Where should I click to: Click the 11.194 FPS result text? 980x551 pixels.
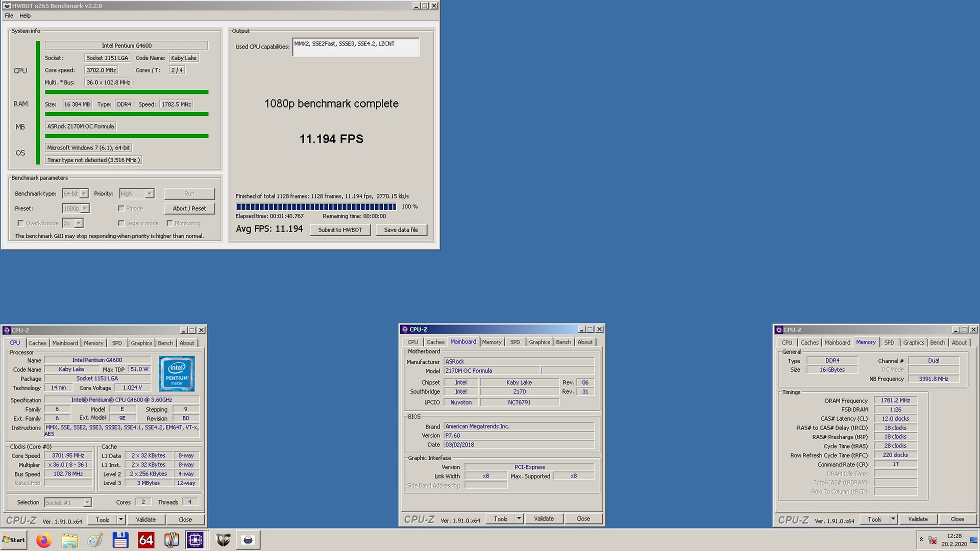tap(331, 139)
